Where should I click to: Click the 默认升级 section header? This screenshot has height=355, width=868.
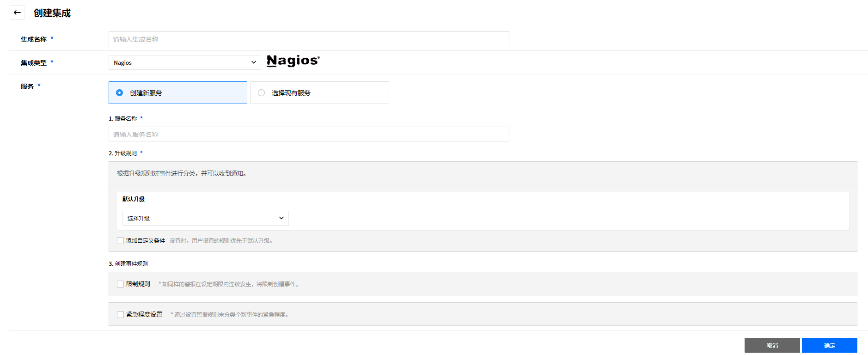tap(134, 199)
